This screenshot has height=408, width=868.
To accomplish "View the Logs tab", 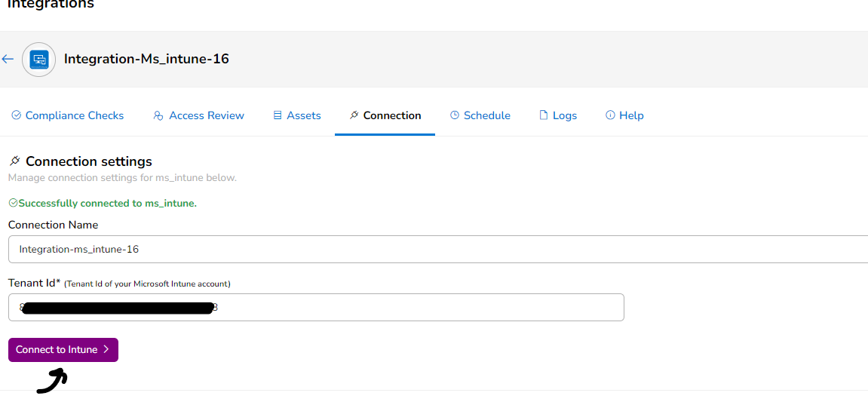I will [558, 115].
